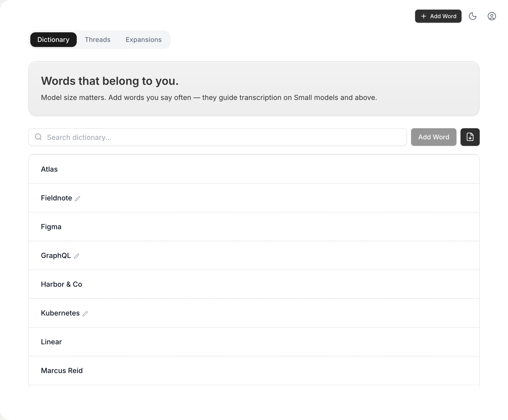Screen dimensions: 508x420
Task: Open the Expansions tab
Action: [x=143, y=40]
